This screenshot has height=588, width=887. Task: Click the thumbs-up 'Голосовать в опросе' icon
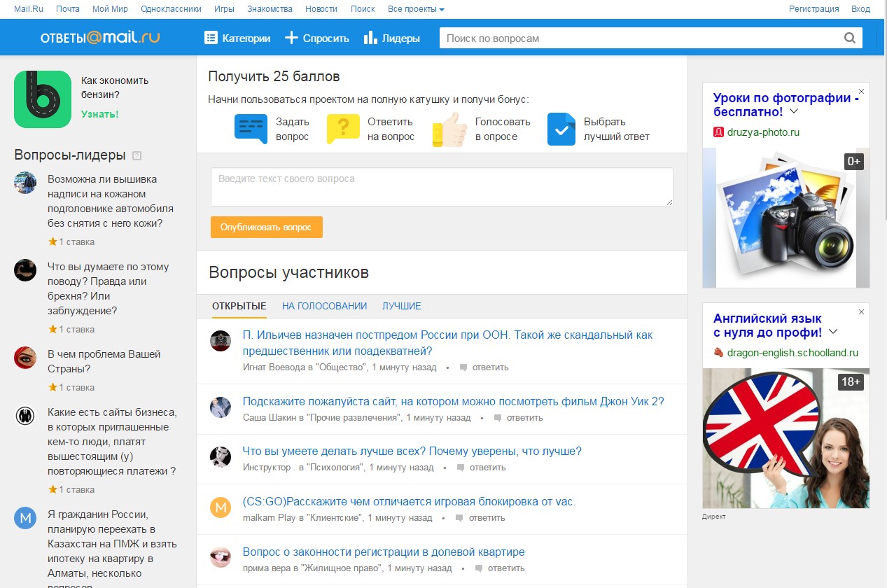point(449,129)
